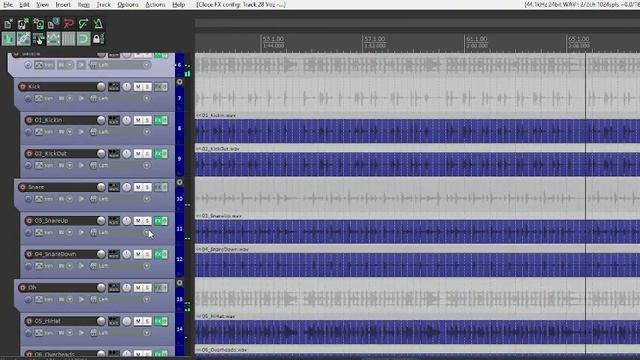
Task: Open the Actions menu
Action: coord(155,4)
